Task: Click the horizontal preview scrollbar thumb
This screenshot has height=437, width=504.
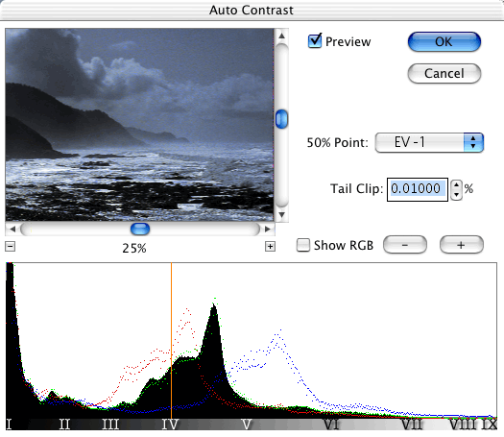Action: pyautogui.click(x=140, y=229)
